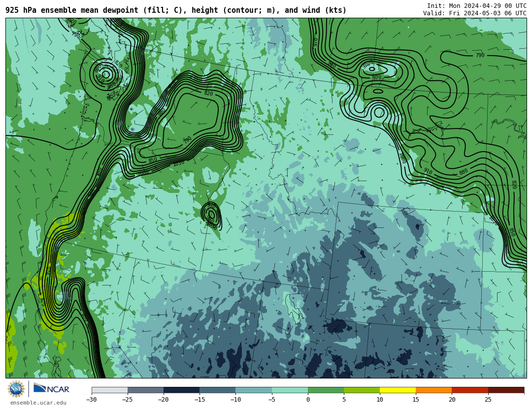Click the NSF logo
The image size is (532, 409).
coord(16,389)
